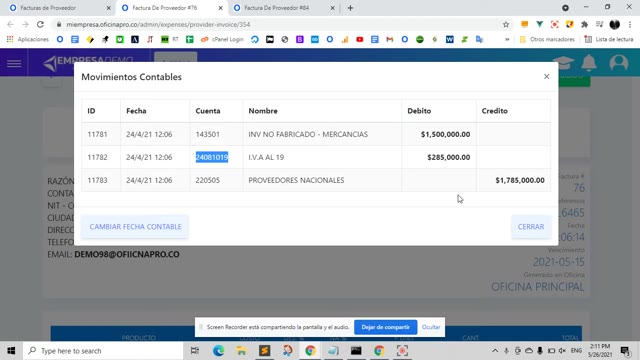The width and height of the screenshot is (640, 360).
Task: Open Microsoft Edge from the taskbar
Action: click(x=218, y=351)
